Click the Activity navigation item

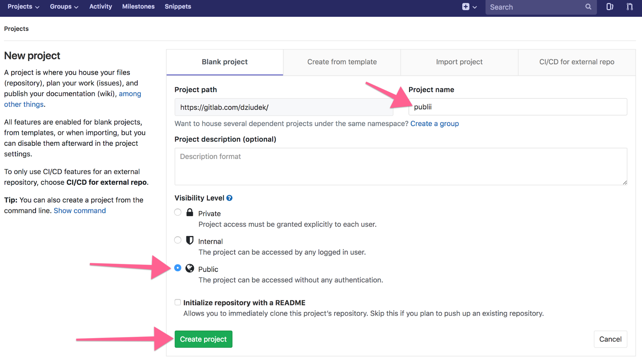click(x=101, y=6)
